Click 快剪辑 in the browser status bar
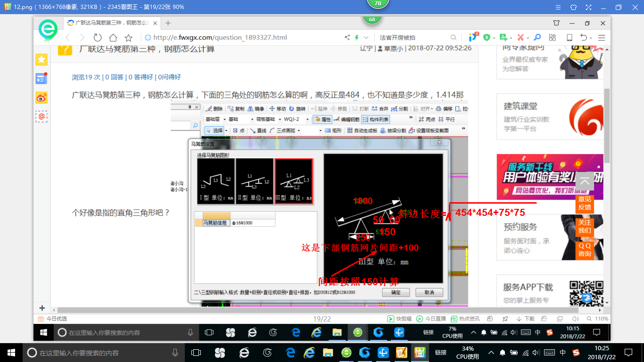This screenshot has width=644, height=362. [x=400, y=319]
